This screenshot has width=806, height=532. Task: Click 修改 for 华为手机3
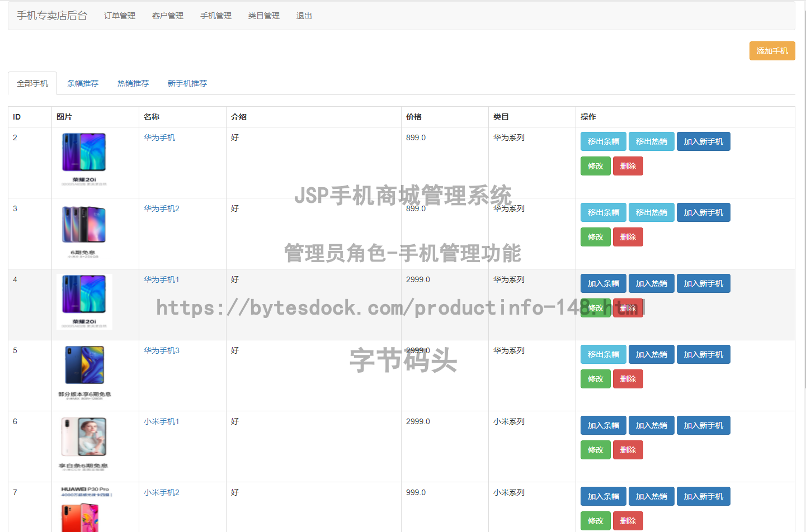(596, 379)
